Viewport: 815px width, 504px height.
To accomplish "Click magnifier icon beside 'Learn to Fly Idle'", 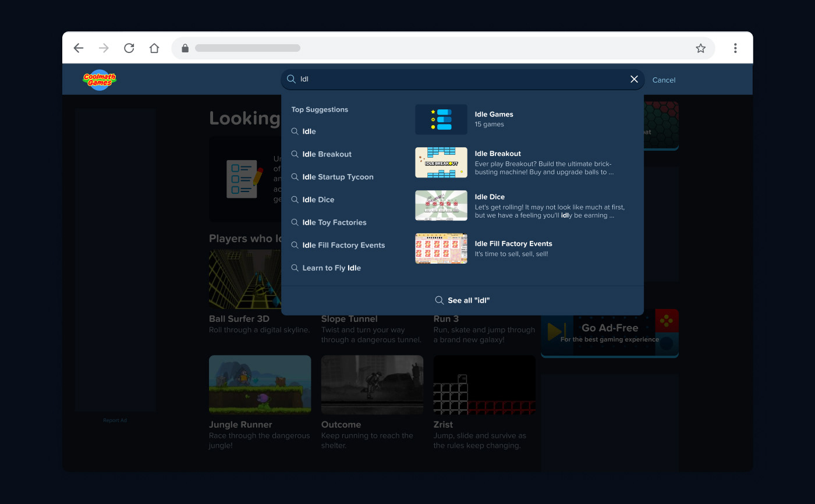I will click(x=295, y=268).
